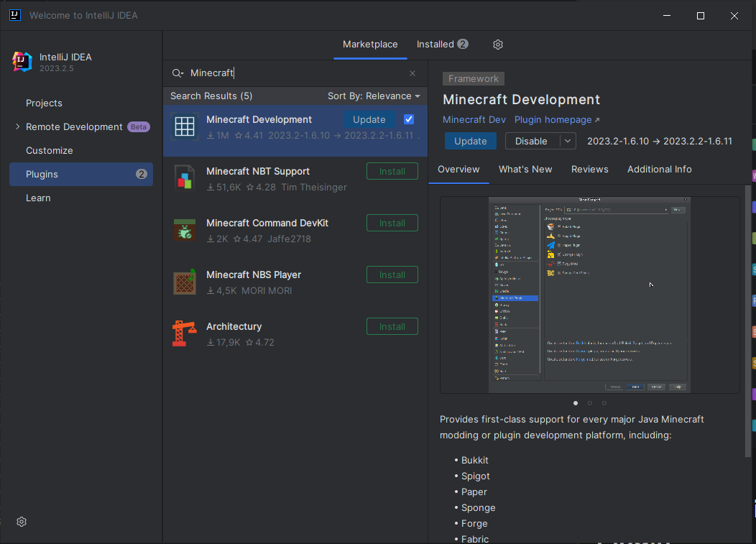
Task: Click the plugin screenshot preview thumbnail
Action: coord(589,295)
